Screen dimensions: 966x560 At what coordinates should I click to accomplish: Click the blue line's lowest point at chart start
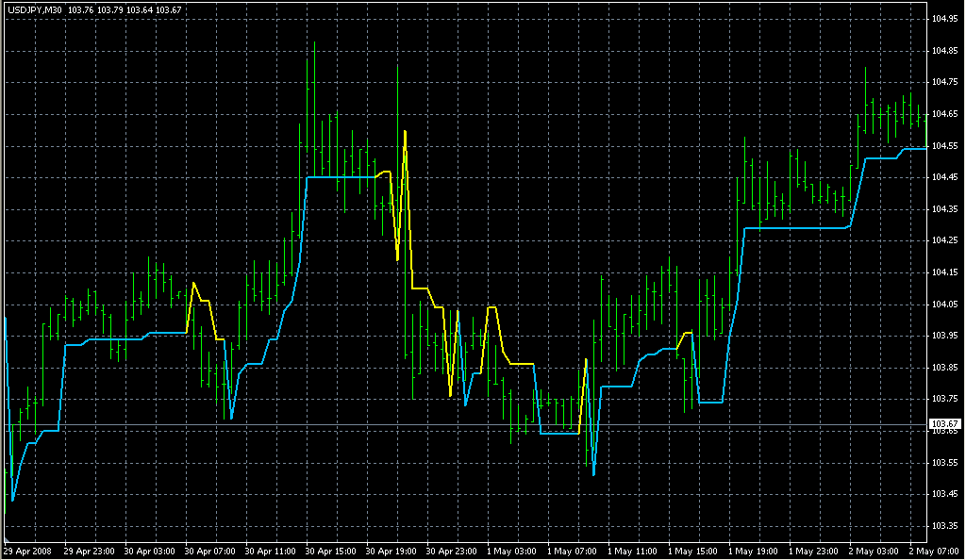pyautogui.click(x=12, y=500)
